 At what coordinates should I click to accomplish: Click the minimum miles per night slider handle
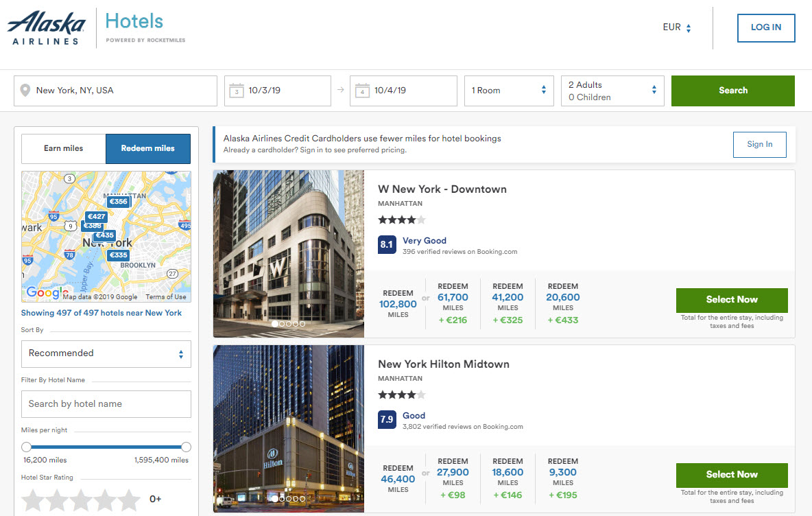tap(27, 447)
